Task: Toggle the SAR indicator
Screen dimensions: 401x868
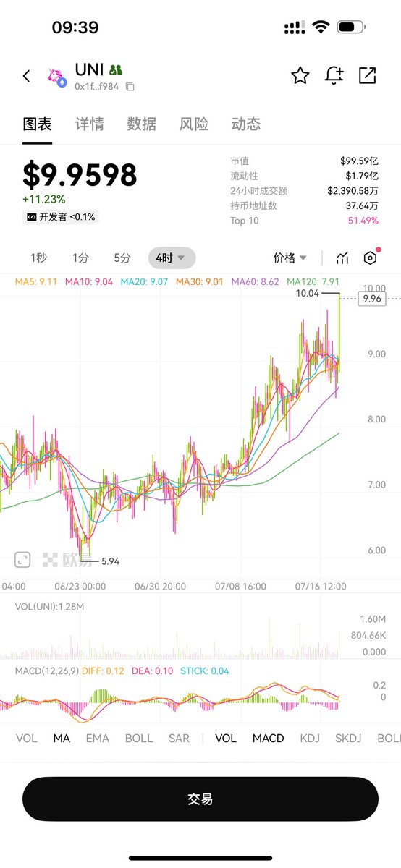Action: click(x=179, y=739)
